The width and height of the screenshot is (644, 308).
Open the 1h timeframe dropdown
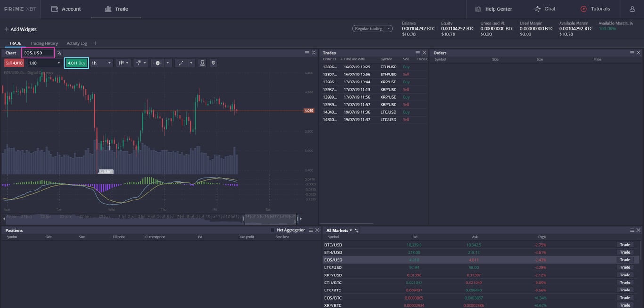pyautogui.click(x=101, y=63)
